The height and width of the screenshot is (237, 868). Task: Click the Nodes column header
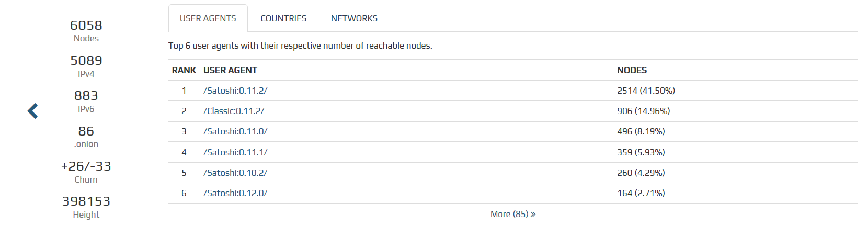632,70
